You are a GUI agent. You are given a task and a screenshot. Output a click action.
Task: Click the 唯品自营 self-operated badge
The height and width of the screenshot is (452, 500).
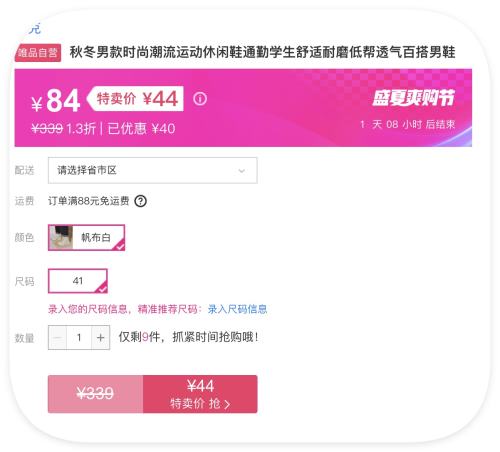pos(38,53)
